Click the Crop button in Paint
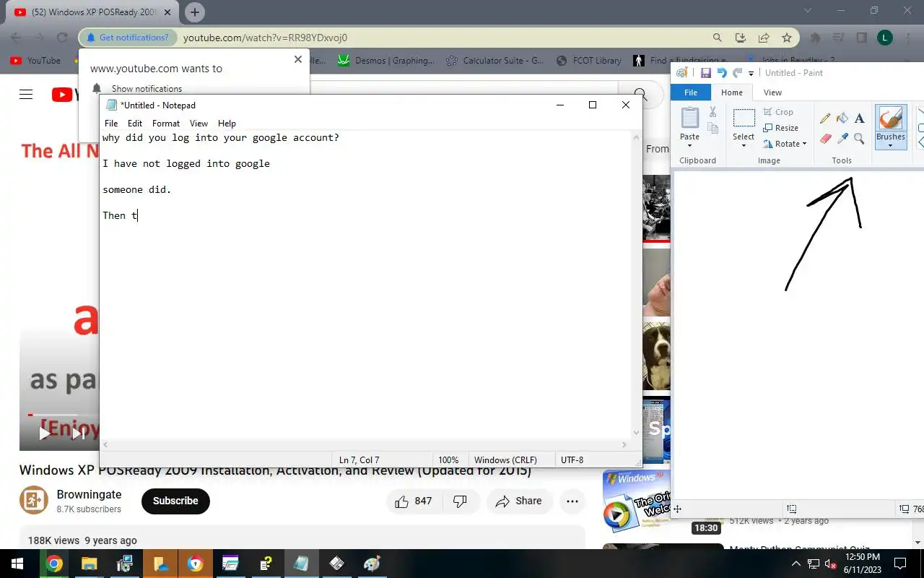924x578 pixels. [x=778, y=112]
